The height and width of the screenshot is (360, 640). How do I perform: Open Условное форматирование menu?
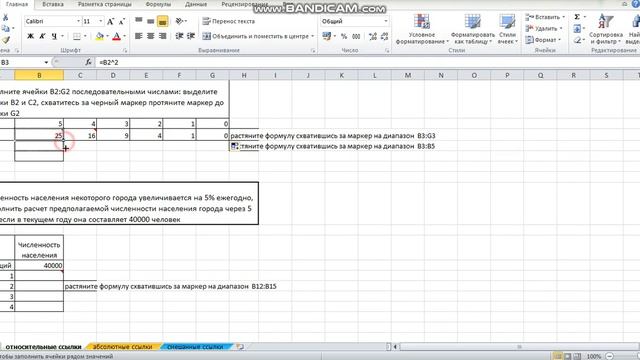[422, 29]
